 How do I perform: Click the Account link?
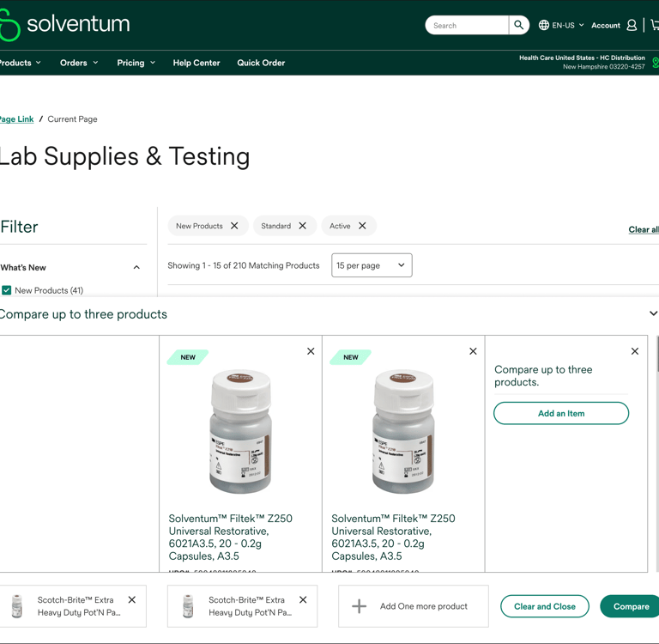point(606,25)
